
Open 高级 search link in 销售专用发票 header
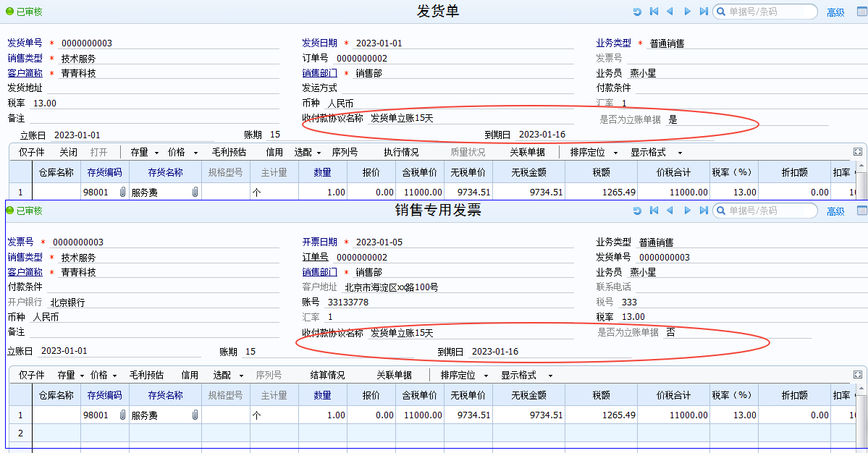pyautogui.click(x=836, y=211)
